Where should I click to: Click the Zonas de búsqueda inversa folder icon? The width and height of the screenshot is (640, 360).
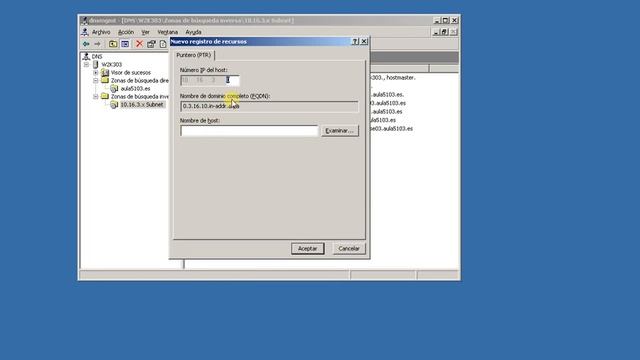pos(105,96)
